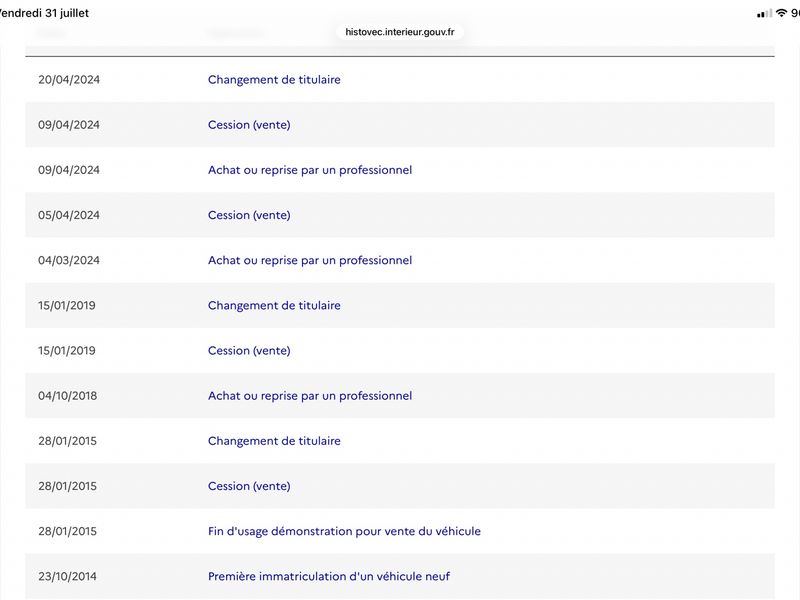Select Achat ou reprise par un professionnel 04/03/2024

pyautogui.click(x=310, y=260)
